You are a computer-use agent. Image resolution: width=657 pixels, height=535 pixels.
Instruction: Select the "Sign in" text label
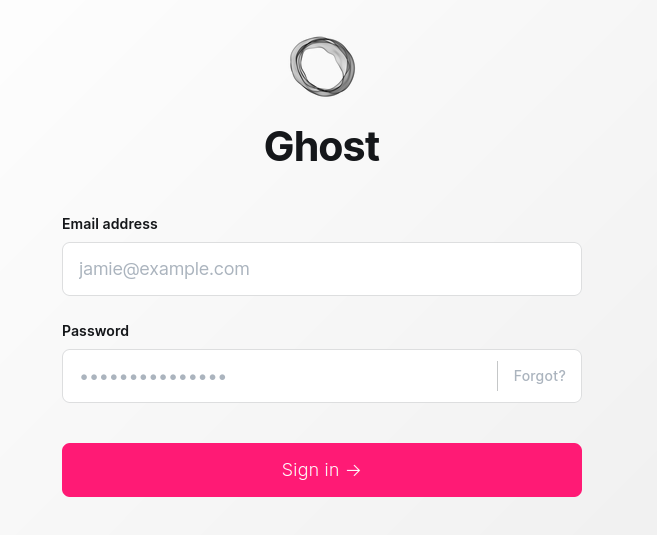click(x=310, y=470)
